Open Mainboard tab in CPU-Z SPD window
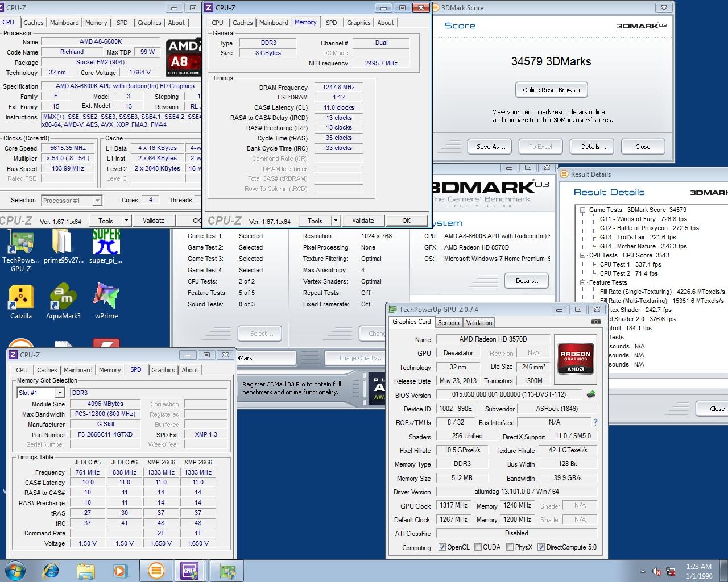The height and width of the screenshot is (582, 728). pyautogui.click(x=78, y=370)
